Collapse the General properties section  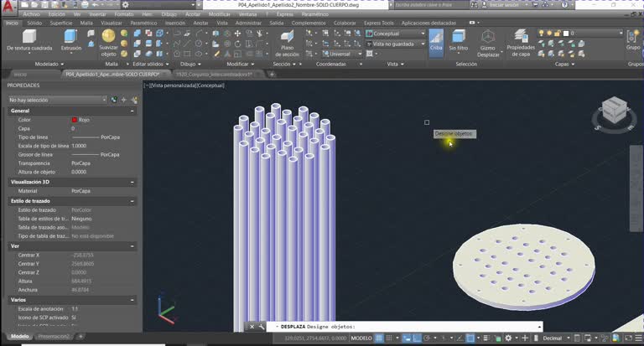132,111
